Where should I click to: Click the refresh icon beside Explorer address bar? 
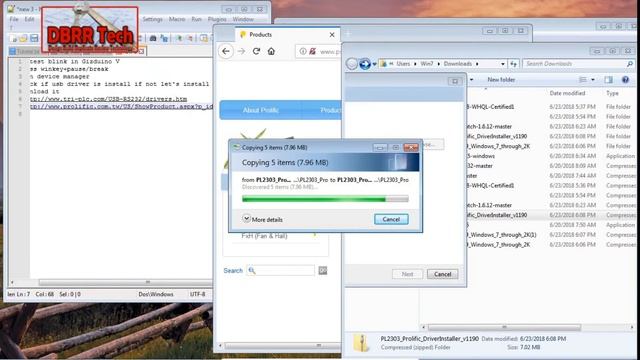[513, 64]
